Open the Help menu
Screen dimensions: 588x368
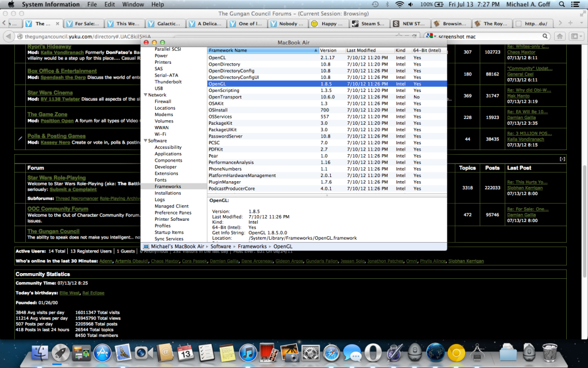point(157,5)
